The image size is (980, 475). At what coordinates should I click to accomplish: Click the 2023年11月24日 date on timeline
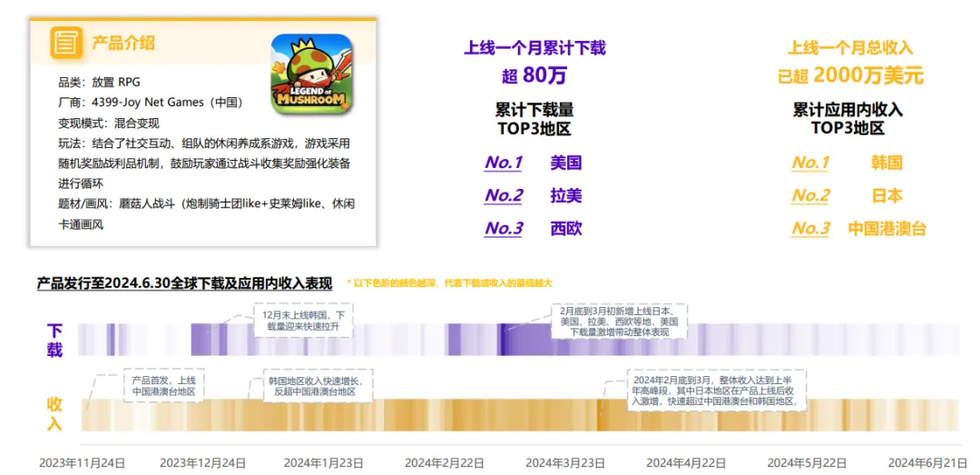[82, 462]
